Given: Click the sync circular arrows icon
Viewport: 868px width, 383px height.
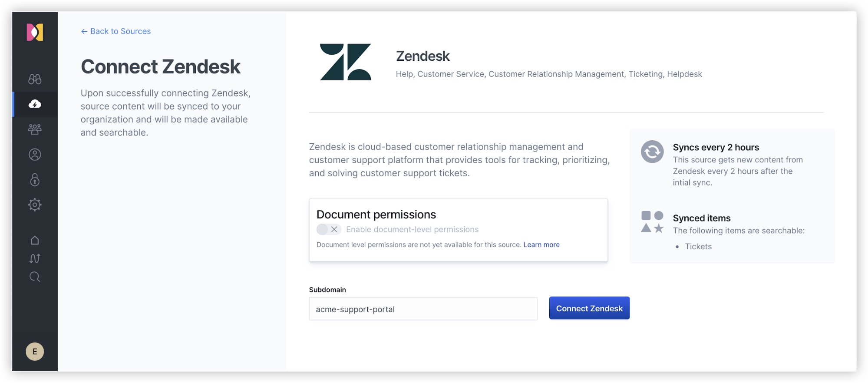Looking at the screenshot, I should [x=652, y=152].
